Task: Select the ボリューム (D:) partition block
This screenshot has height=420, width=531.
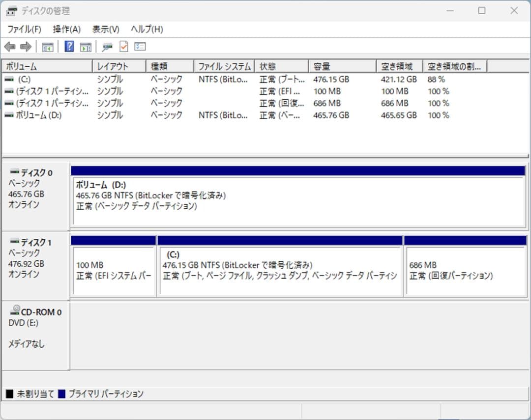Action: tap(295, 196)
